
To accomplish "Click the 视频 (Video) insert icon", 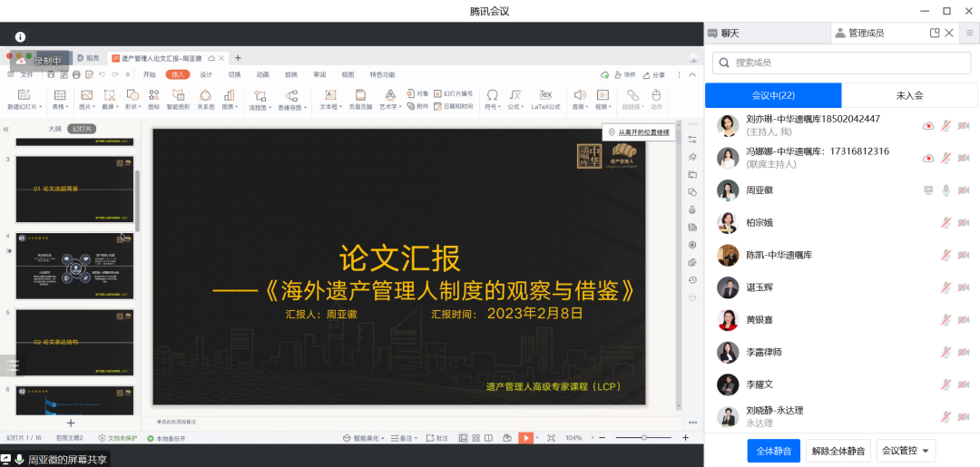I will pos(603,95).
